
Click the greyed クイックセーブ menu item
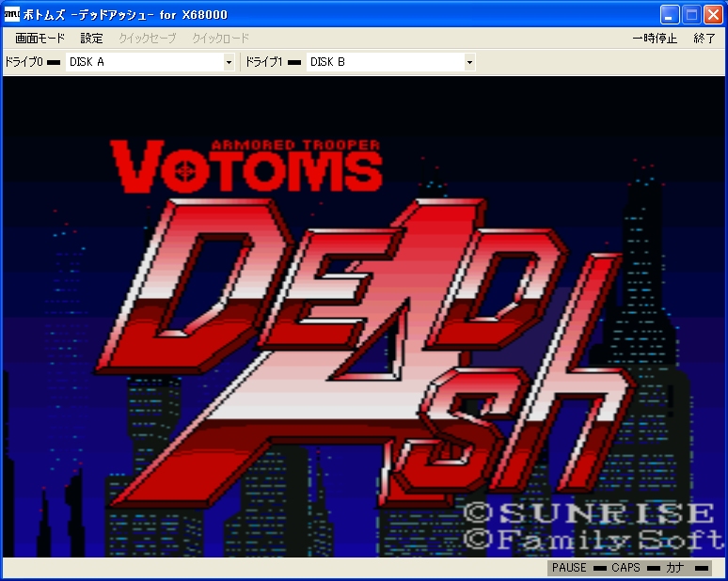147,39
